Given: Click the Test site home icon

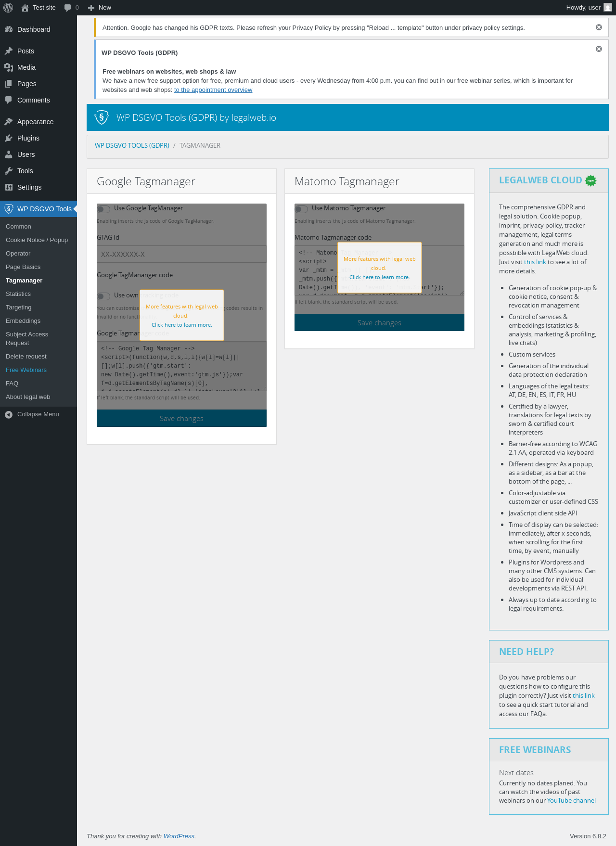Looking at the screenshot, I should (x=25, y=8).
